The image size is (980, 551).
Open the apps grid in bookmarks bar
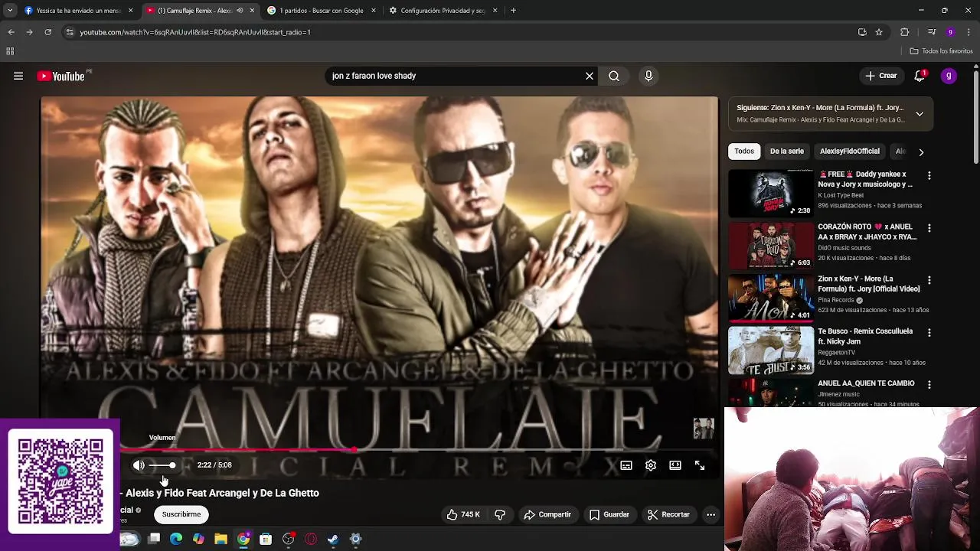10,51
